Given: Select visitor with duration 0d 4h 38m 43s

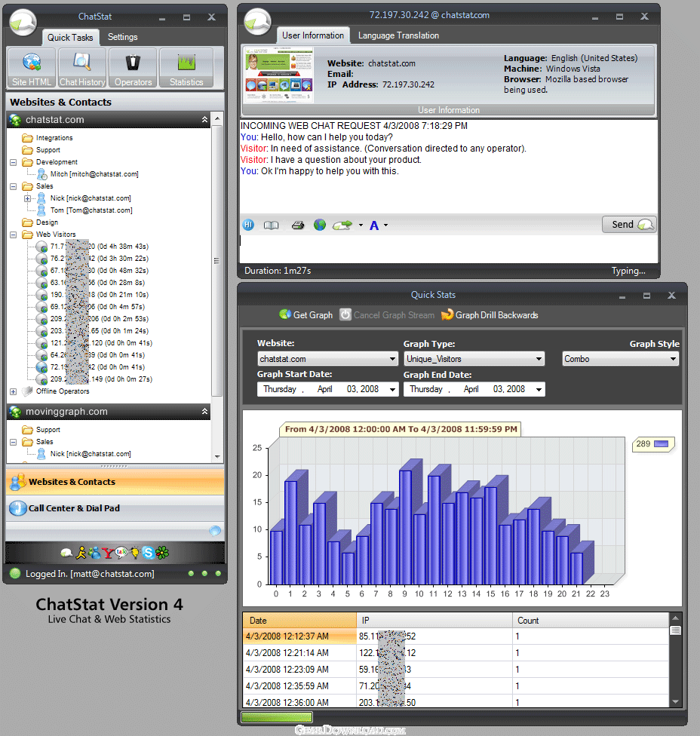Looking at the screenshot, I should click(99, 247).
